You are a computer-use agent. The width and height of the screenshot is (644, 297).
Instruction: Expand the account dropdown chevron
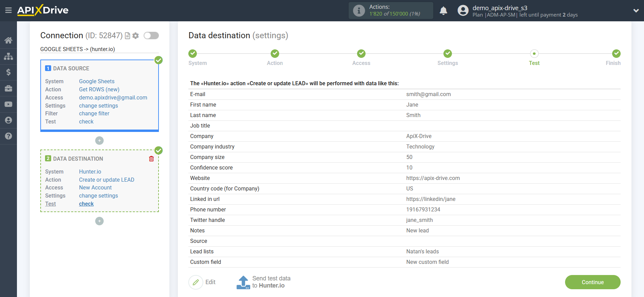tap(636, 10)
